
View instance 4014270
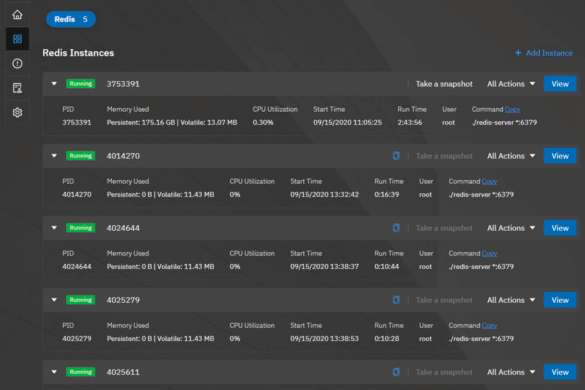[x=560, y=156]
